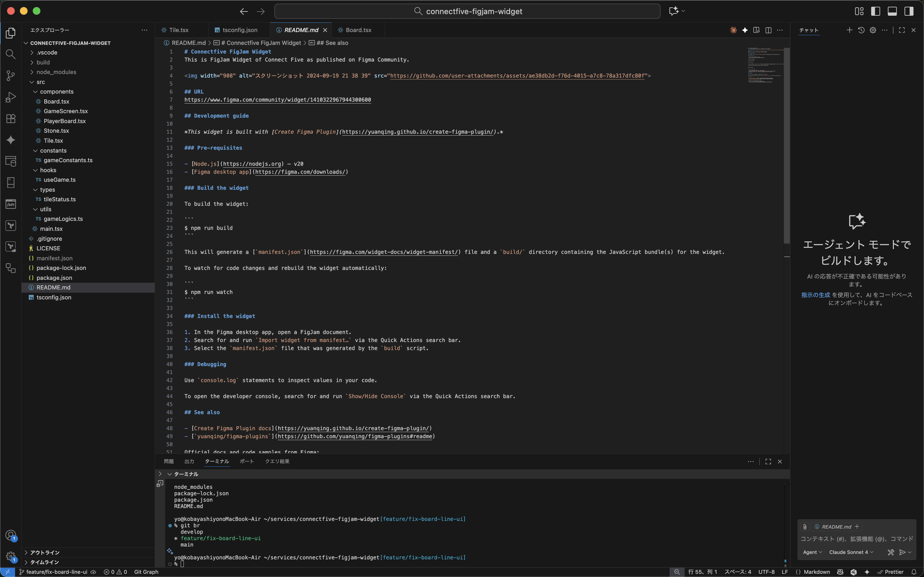The height and width of the screenshot is (577, 924).
Task: Click the editor vertical scrollbar slider
Action: (x=787, y=145)
